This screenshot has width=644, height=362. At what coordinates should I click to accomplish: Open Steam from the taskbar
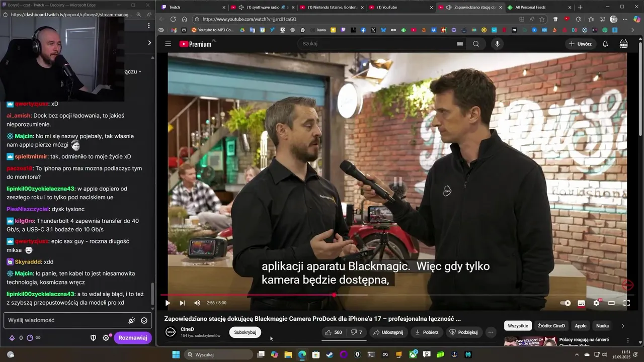(330, 354)
